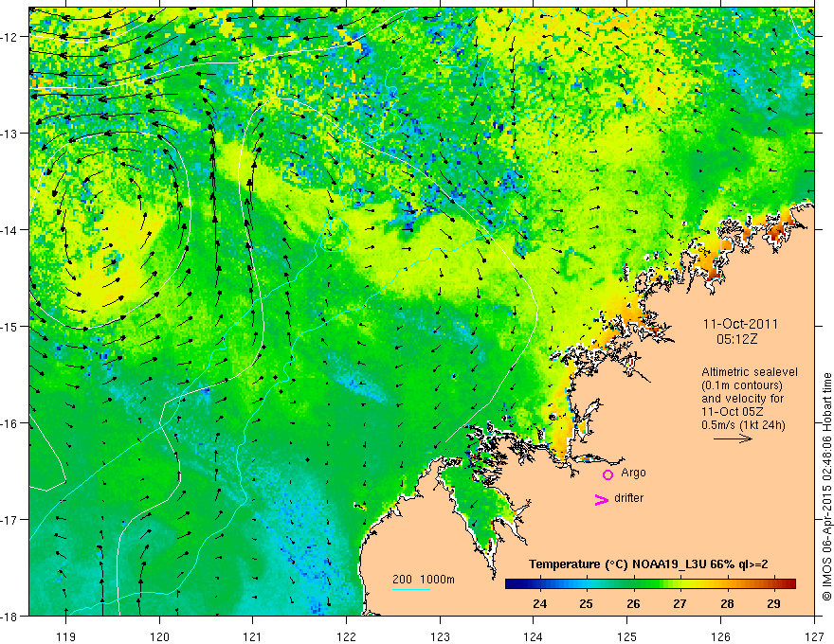Click the 'Argo' legend label

[x=633, y=473]
